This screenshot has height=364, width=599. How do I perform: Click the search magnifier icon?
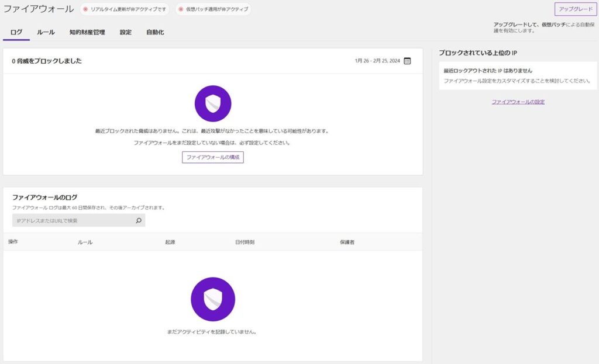point(139,221)
